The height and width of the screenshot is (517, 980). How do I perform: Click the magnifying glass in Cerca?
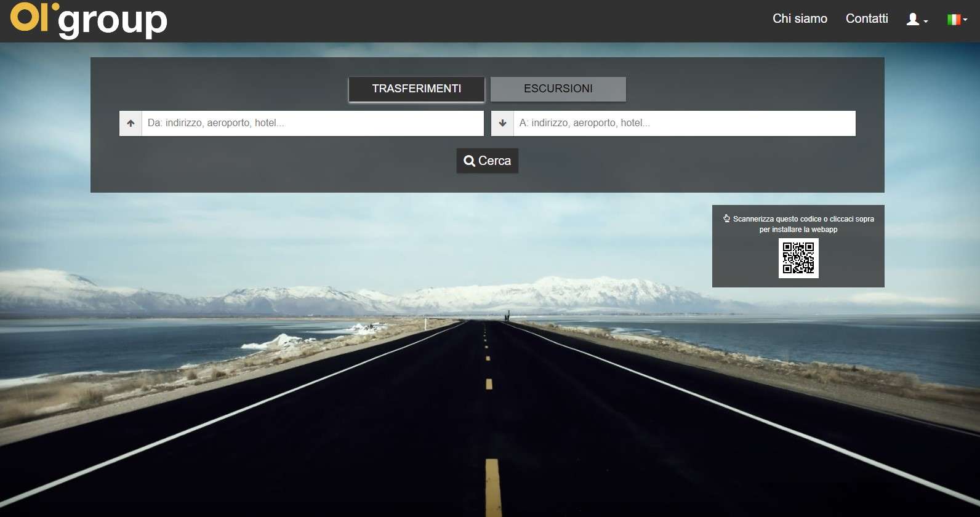click(x=469, y=161)
